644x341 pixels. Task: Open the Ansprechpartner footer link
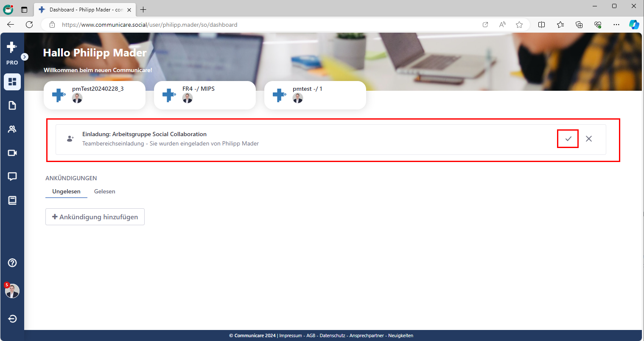367,335
